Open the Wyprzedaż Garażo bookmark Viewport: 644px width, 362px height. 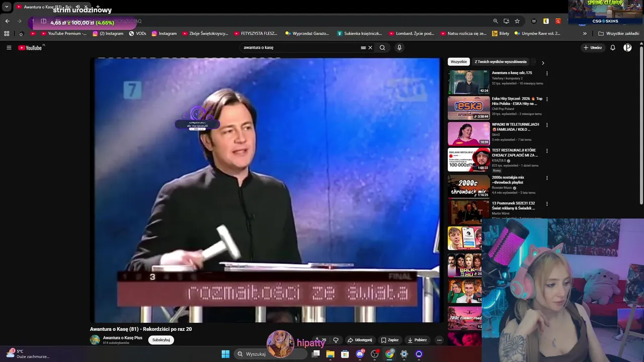(x=307, y=34)
